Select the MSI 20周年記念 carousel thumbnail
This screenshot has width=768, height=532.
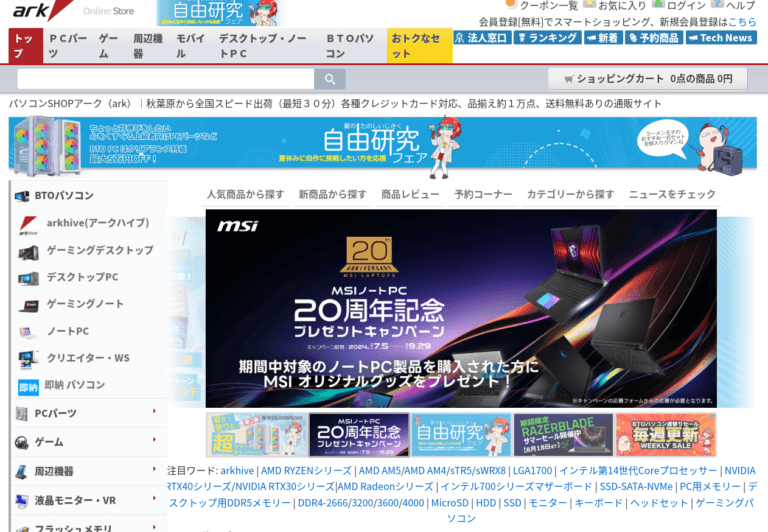pyautogui.click(x=359, y=435)
